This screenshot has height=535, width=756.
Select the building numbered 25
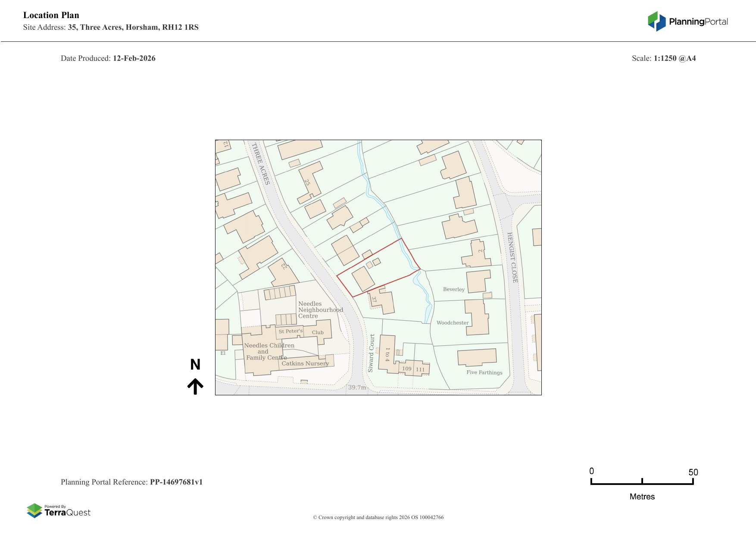[311, 180]
